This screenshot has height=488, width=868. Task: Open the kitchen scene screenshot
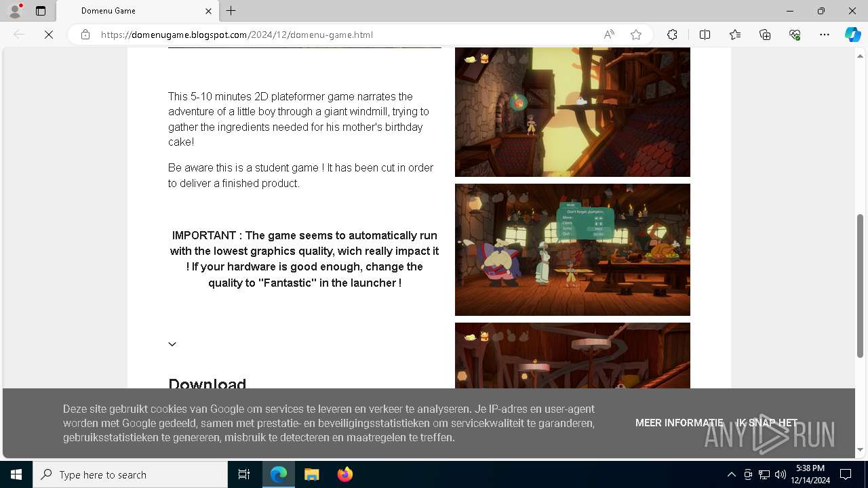coord(572,249)
